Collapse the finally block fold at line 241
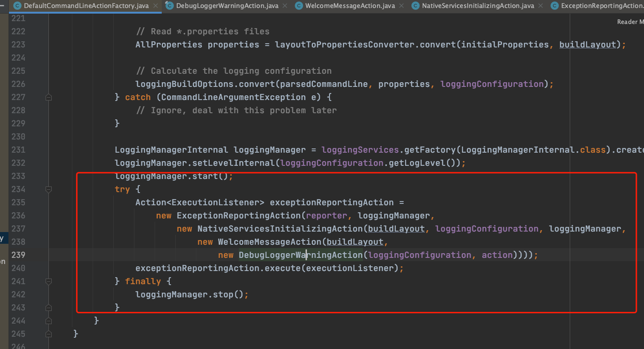 (48, 281)
